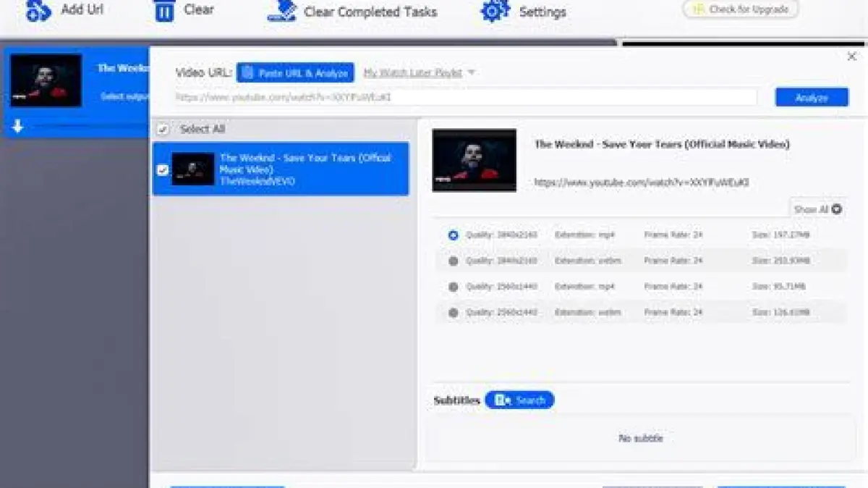Open Settings gear icon
Screen dimensions: 868x488
pos(495,11)
